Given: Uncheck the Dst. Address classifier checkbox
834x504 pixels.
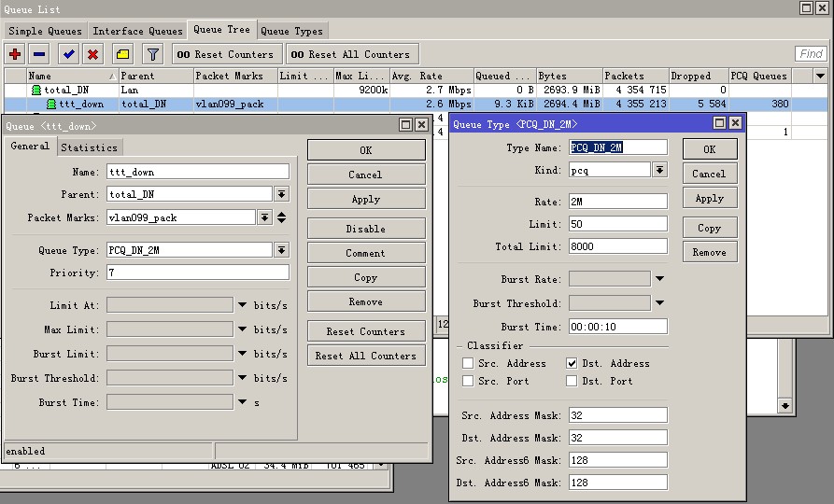Looking at the screenshot, I should pos(572,363).
